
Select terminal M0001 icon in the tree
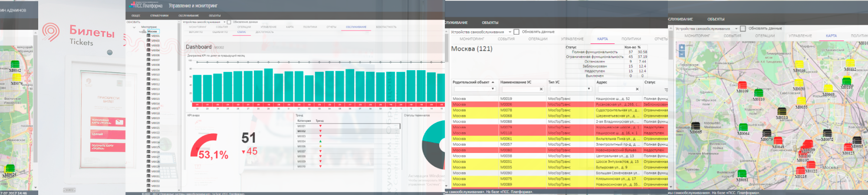coord(148,36)
